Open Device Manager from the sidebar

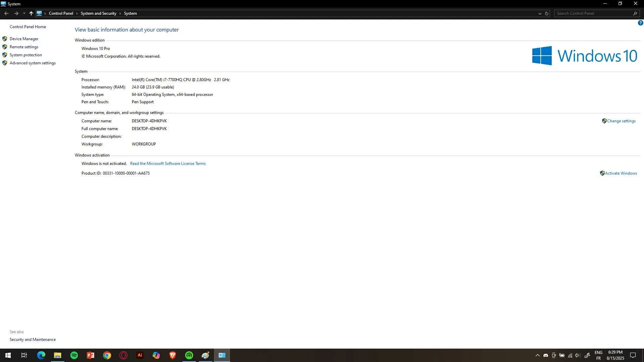(24, 39)
